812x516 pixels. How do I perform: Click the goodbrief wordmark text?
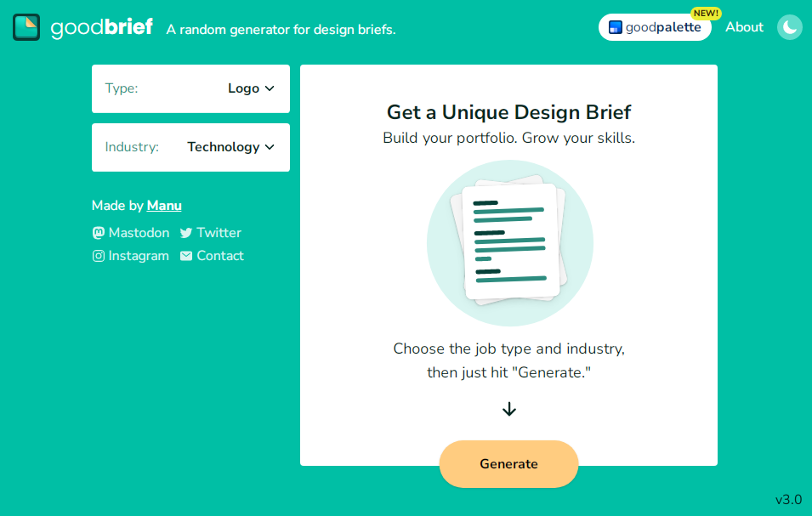[102, 27]
